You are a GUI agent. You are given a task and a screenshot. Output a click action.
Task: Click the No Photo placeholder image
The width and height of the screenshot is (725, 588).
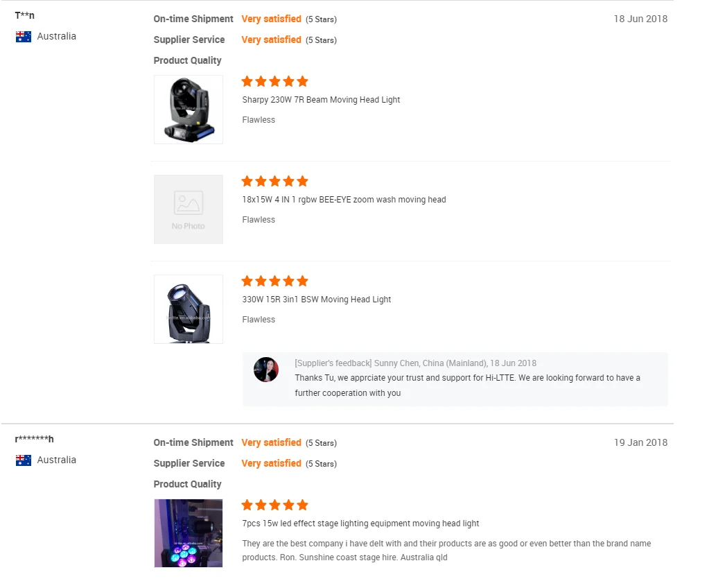(x=189, y=209)
